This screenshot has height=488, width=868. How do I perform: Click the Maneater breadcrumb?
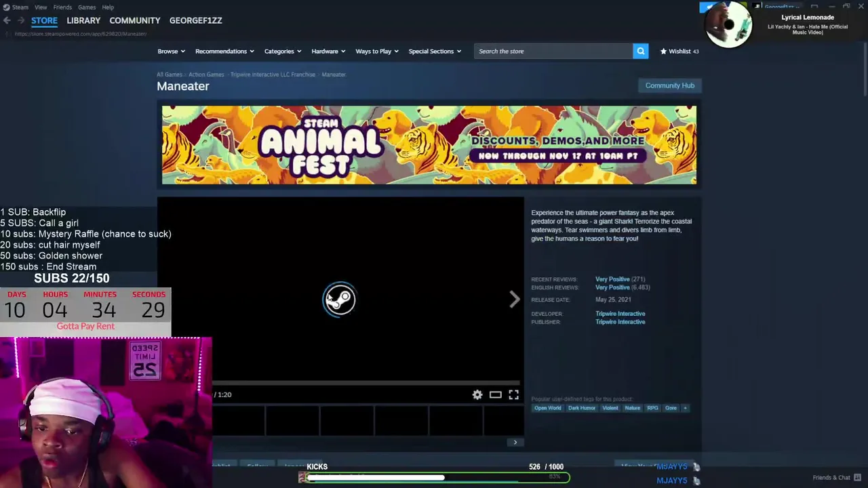334,75
